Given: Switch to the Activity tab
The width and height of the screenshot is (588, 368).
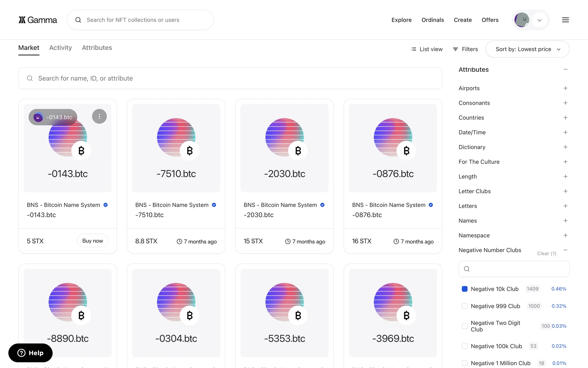Looking at the screenshot, I should tap(61, 48).
